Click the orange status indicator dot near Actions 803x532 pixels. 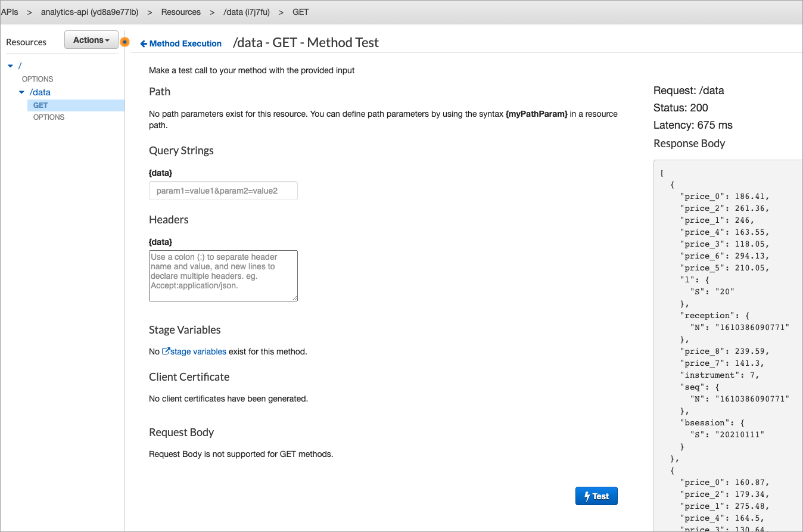pyautogui.click(x=125, y=42)
